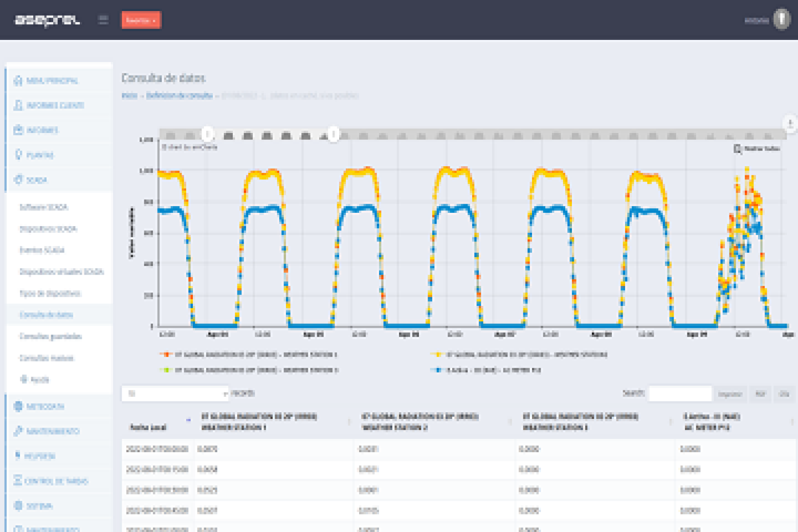The height and width of the screenshot is (532, 798).
Task: Open the Centros de Tareas entry
Action: (x=56, y=481)
